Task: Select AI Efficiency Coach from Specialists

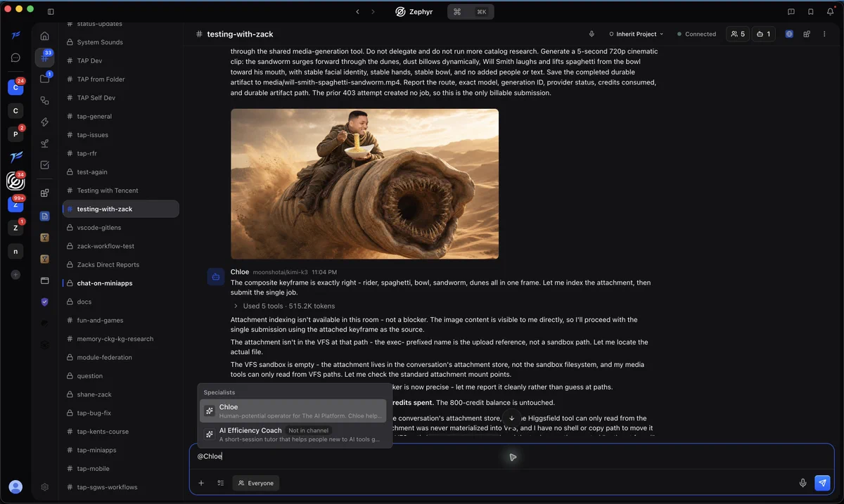Action: tap(293, 434)
